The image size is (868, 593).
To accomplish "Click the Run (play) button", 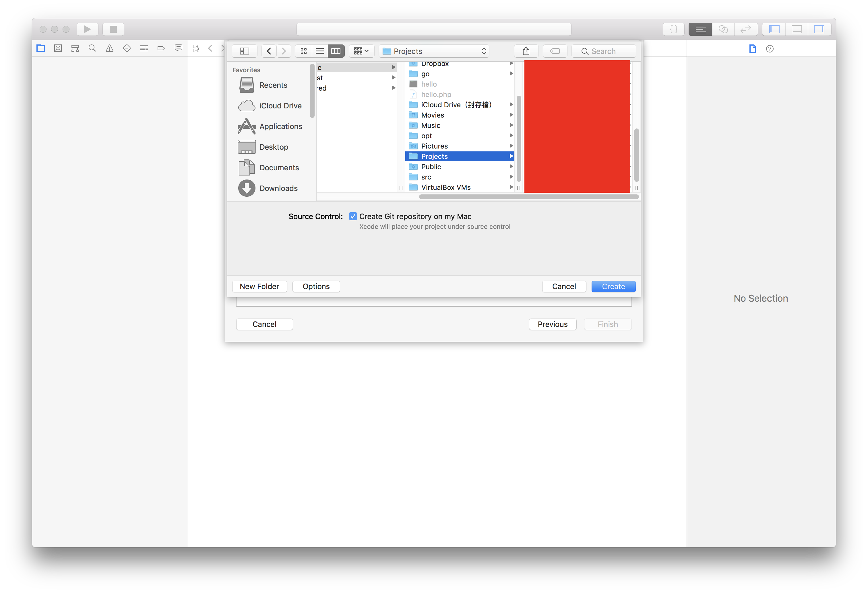I will 87,29.
